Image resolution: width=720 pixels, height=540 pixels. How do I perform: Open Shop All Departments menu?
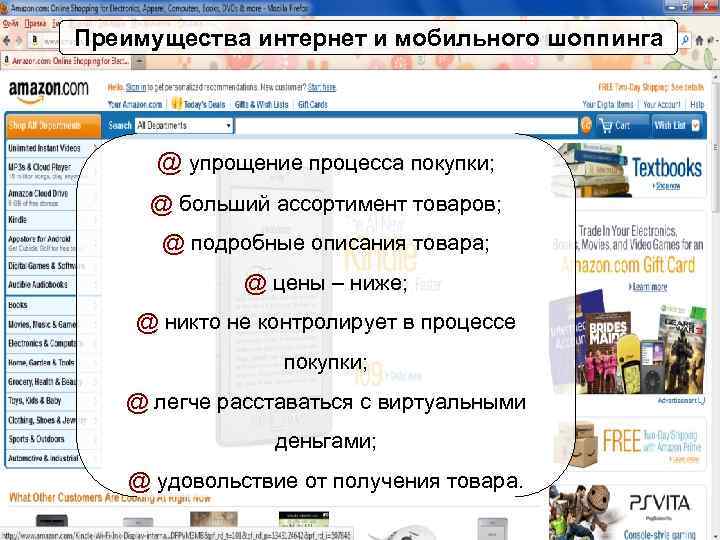[53, 125]
